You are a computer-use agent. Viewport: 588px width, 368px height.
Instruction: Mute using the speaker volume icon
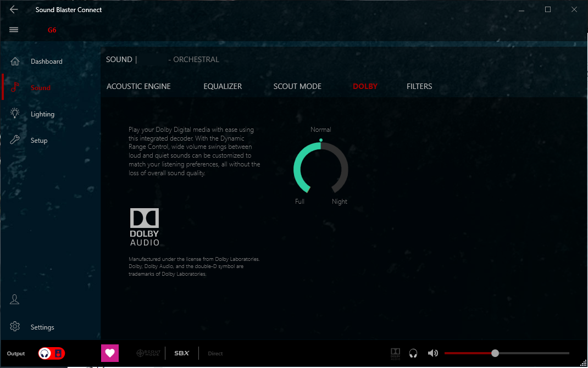pos(432,353)
